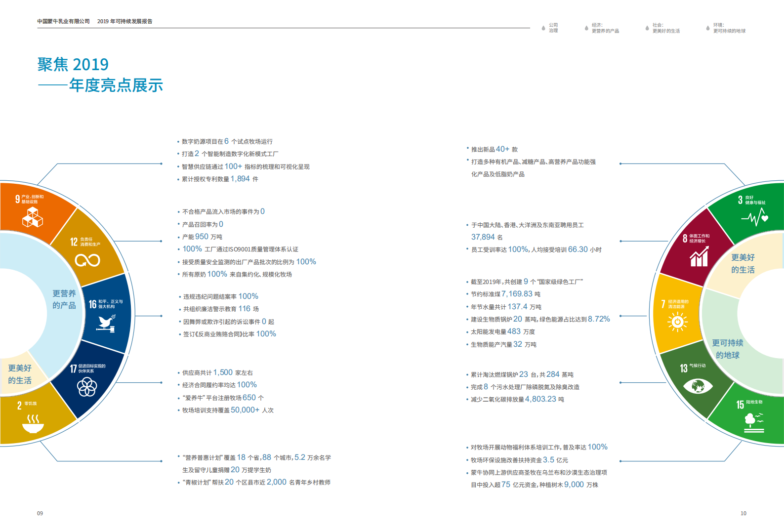
Task: Click the 员工受训率达 100% line
Action: (536, 249)
